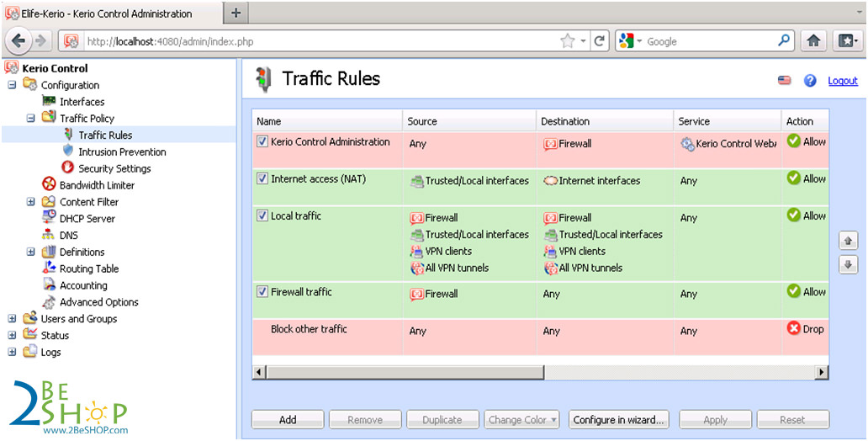Open the Change Color dropdown
Image resolution: width=868 pixels, height=441 pixels.
click(522, 420)
